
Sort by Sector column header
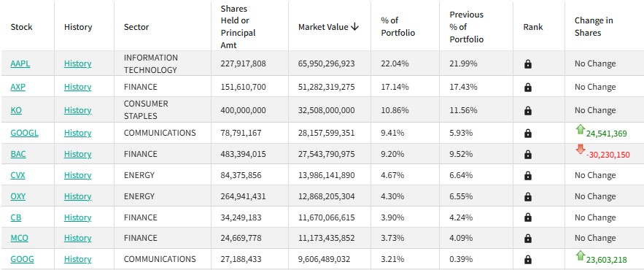click(x=136, y=27)
